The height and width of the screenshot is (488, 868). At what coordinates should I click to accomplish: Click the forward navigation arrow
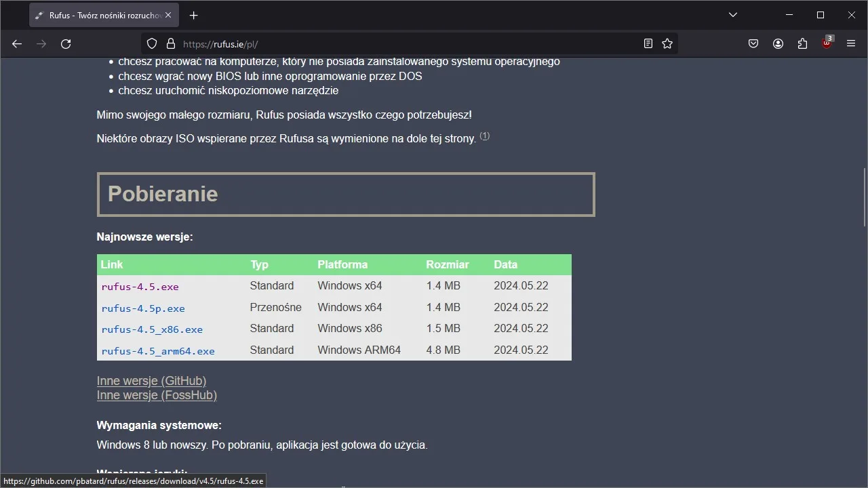tap(41, 43)
